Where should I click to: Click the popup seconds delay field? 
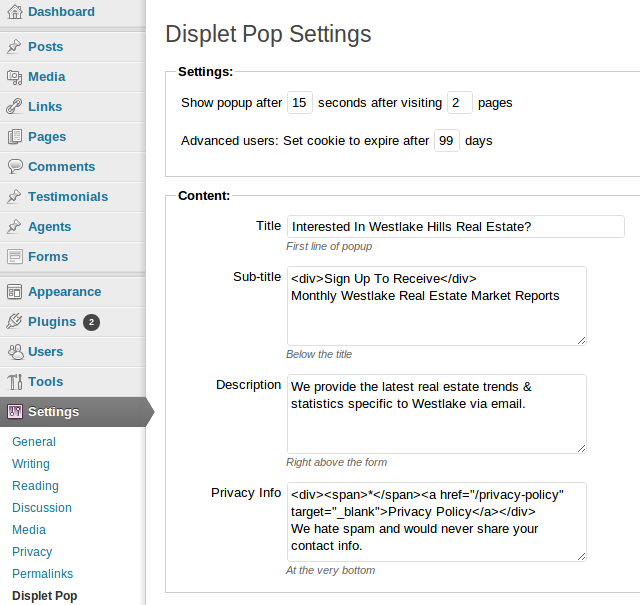pos(300,103)
